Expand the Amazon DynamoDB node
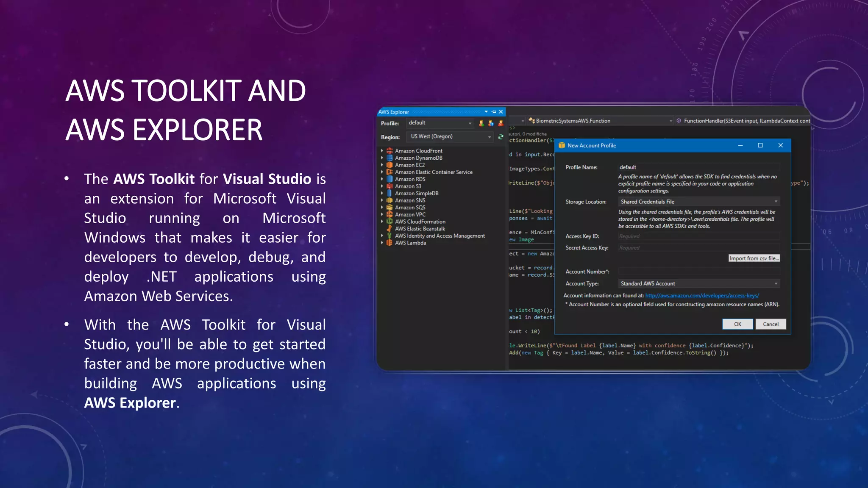Image resolution: width=868 pixels, height=488 pixels. click(382, 158)
